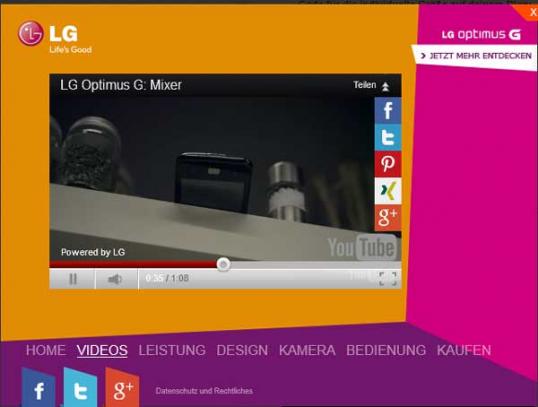Share video on Google+ in Teilen sidebar
This screenshot has height=407, width=538.
(x=388, y=218)
